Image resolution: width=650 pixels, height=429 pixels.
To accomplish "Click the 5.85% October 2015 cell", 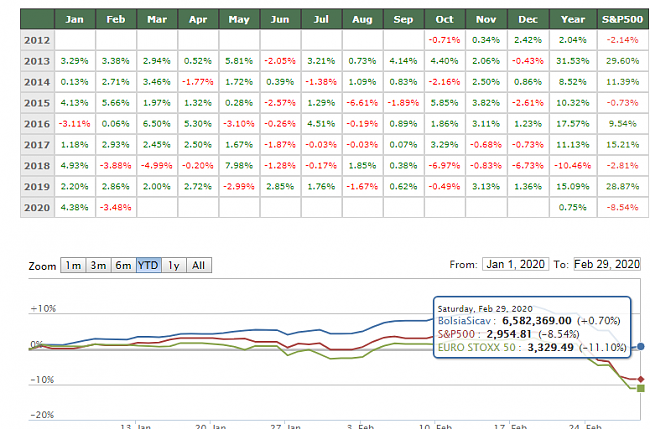I will click(444, 103).
